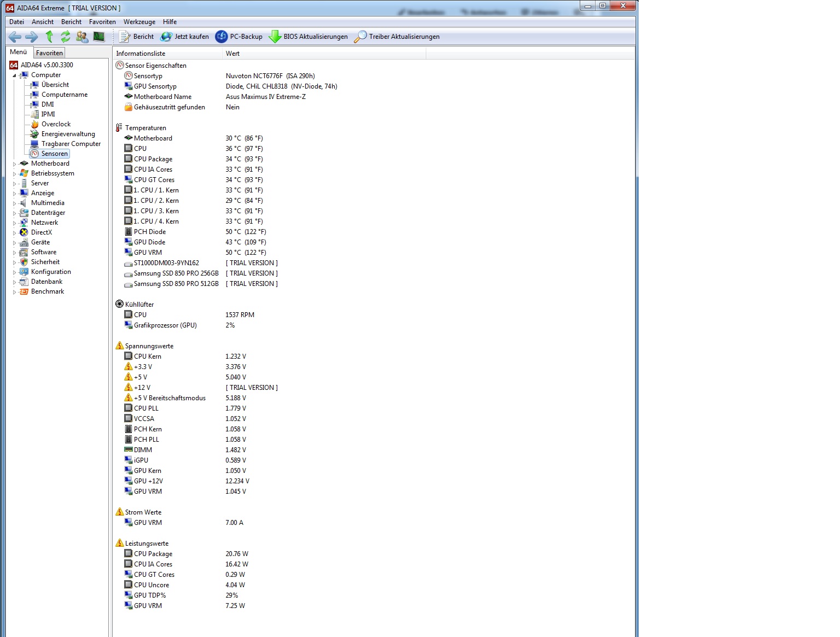Select Energieverwaltung in the tree
This screenshot has height=637, width=840.
pos(68,134)
